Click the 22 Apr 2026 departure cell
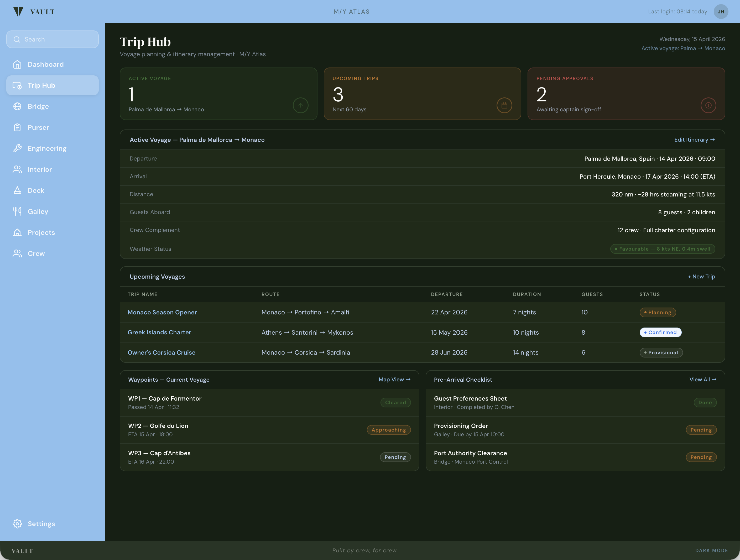Image resolution: width=740 pixels, height=560 pixels. (449, 313)
